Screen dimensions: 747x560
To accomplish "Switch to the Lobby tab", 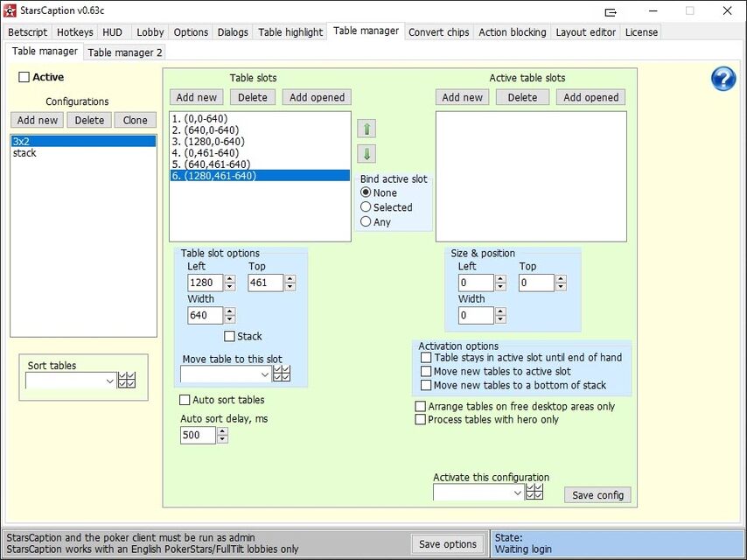I will tap(150, 32).
